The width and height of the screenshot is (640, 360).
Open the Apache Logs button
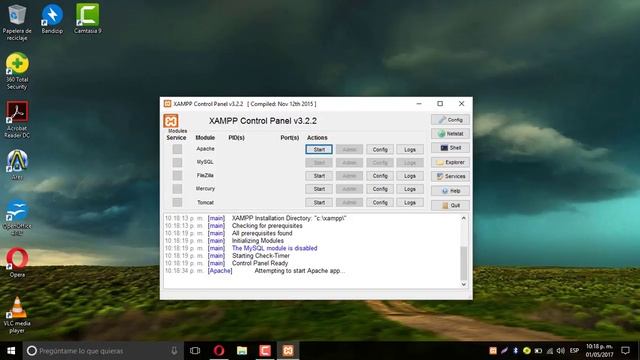click(410, 149)
